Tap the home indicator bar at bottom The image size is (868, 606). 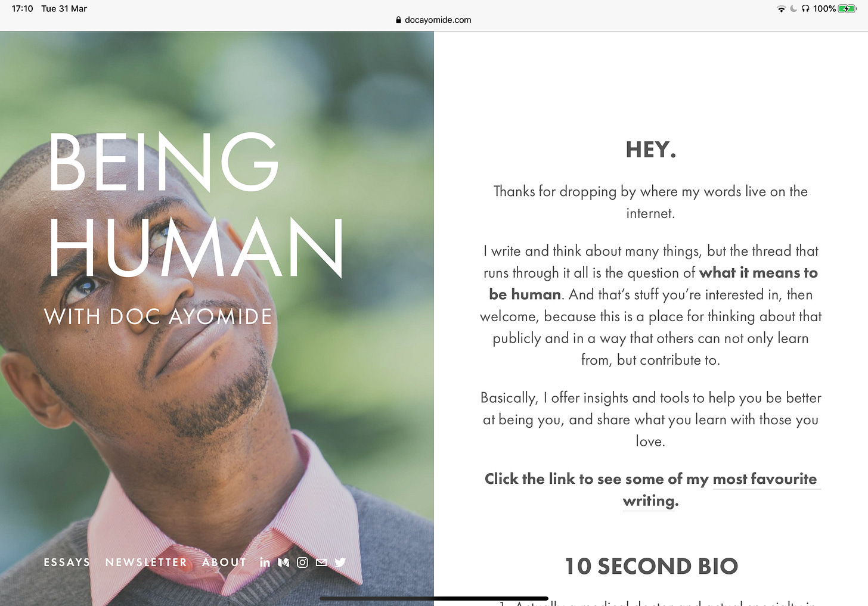coord(433,598)
